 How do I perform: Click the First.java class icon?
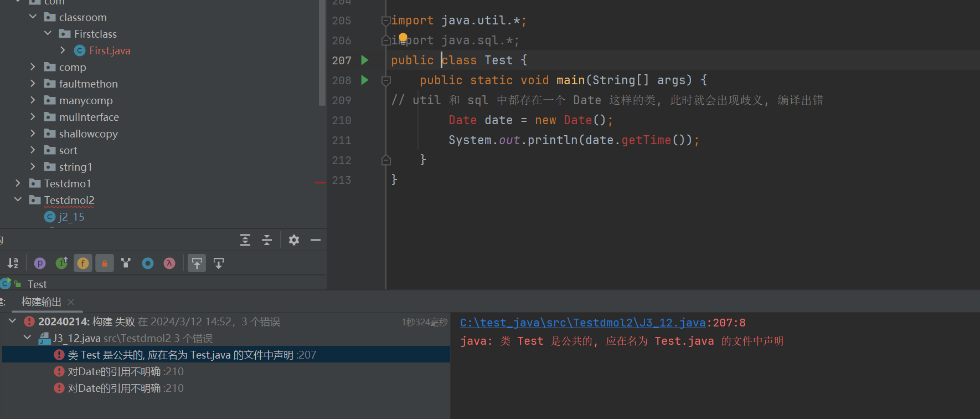pyautogui.click(x=80, y=50)
